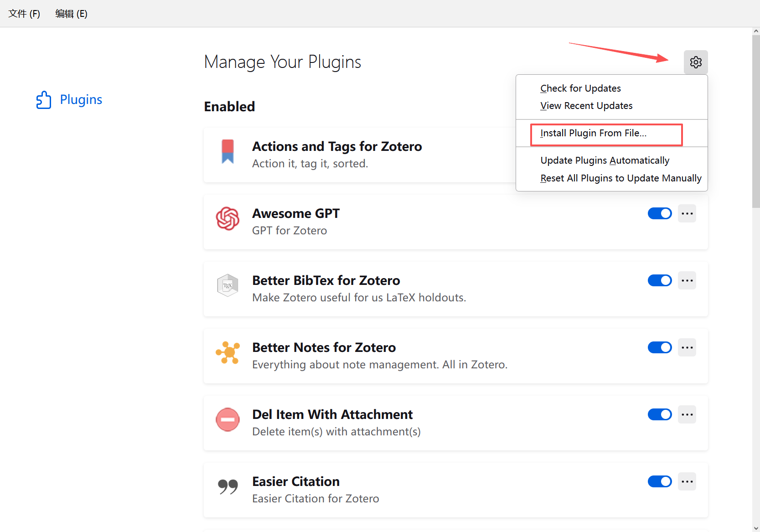Screen dimensions: 760x532
Task: Click the scrollbar down arrow
Action: point(756,528)
